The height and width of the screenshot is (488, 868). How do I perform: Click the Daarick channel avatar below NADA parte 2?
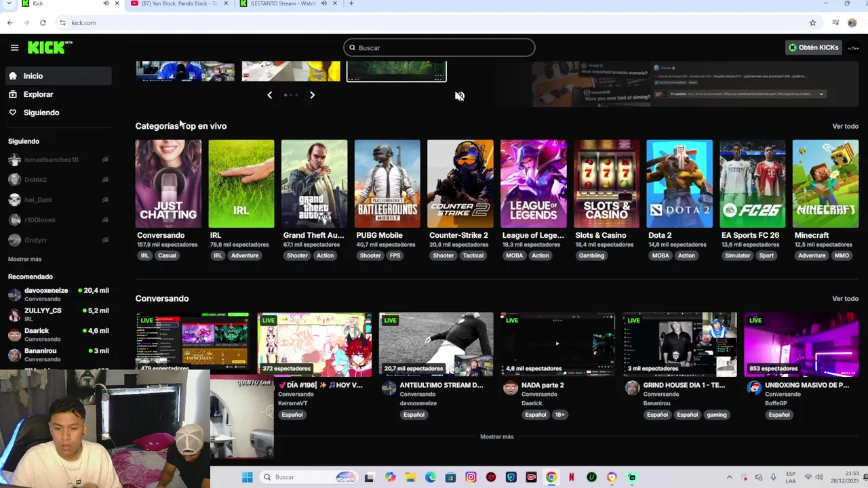point(510,388)
